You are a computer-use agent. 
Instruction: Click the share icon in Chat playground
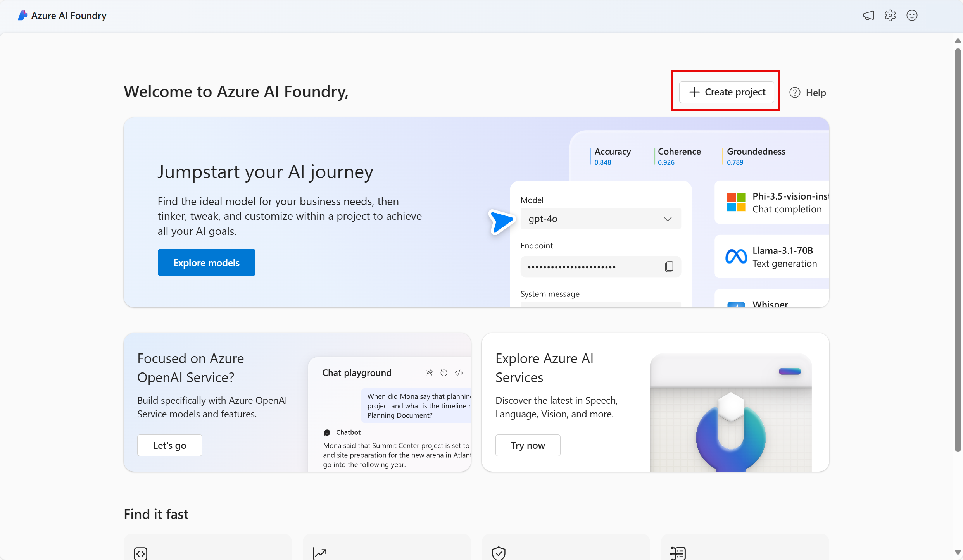(x=429, y=373)
